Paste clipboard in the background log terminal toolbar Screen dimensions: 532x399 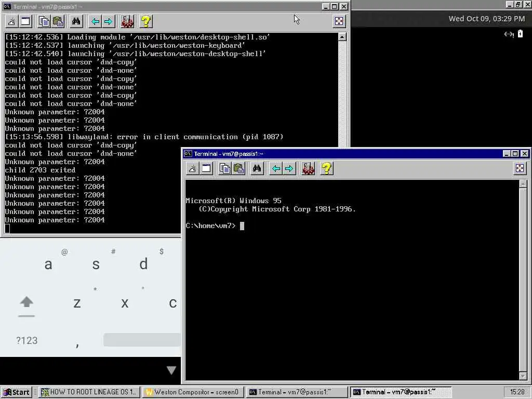coord(58,21)
